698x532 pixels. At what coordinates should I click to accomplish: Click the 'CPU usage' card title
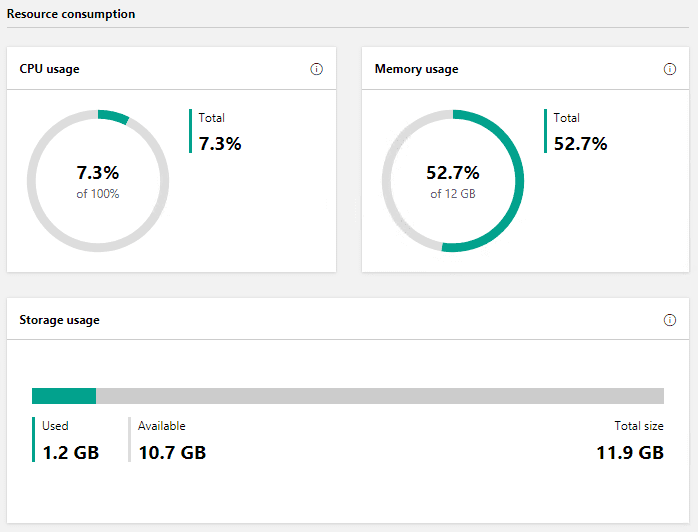click(49, 69)
